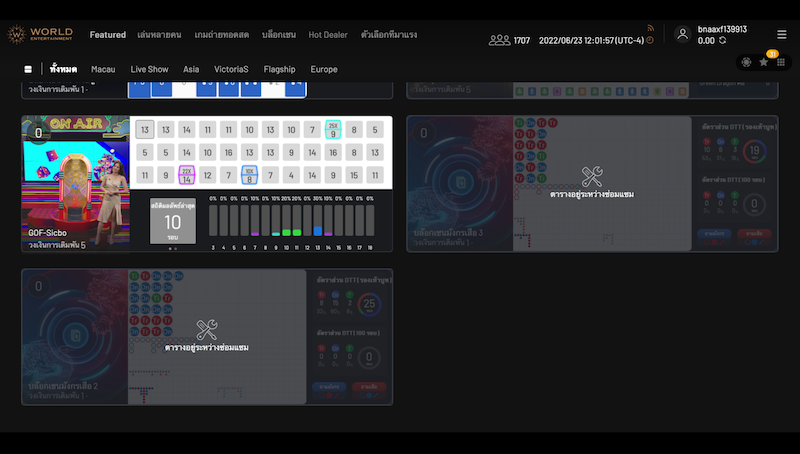Click the ON AIR banner on GOF-Sicbo
Viewport: 800px width, 454px height.
pos(77,123)
